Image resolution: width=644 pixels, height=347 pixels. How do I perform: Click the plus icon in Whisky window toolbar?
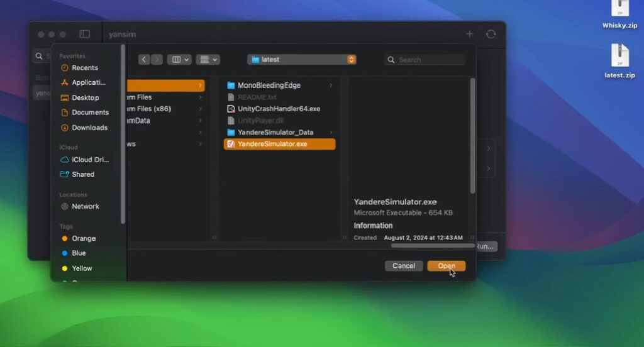[x=469, y=34]
